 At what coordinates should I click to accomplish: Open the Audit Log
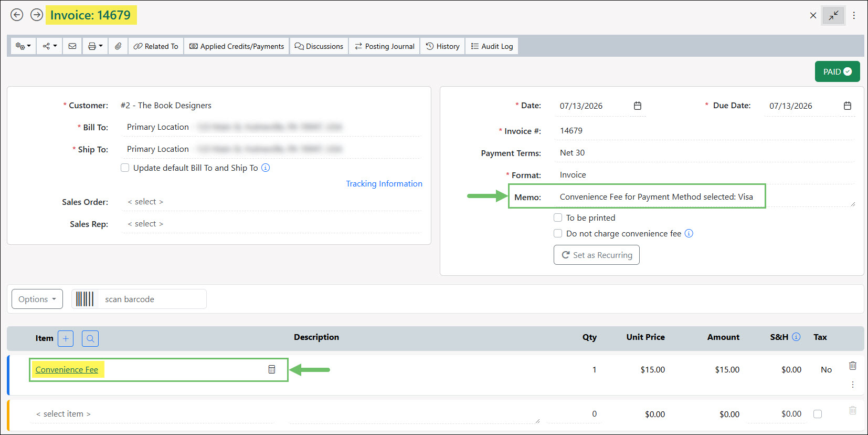[492, 46]
